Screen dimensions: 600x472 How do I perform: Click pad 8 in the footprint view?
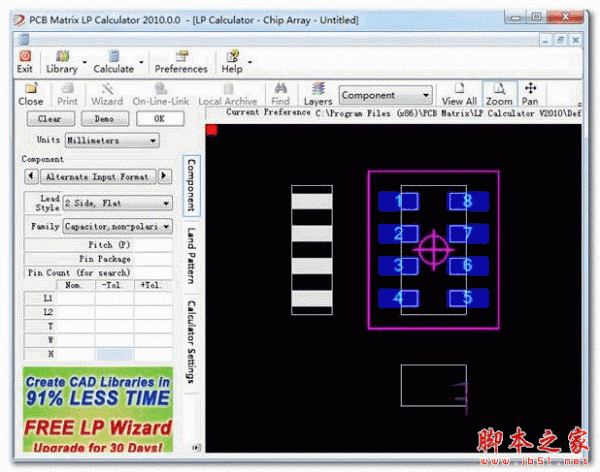point(469,201)
